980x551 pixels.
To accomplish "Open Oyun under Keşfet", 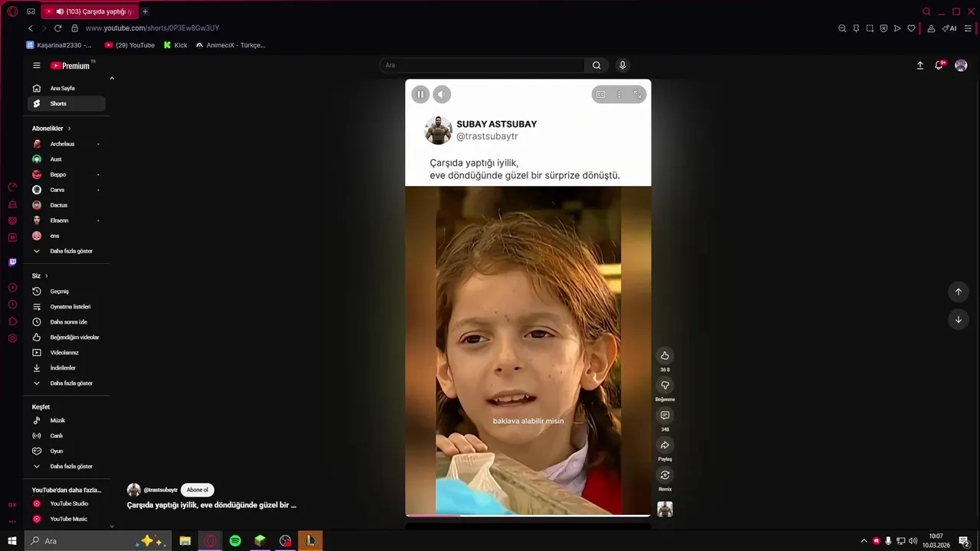I will click(67, 451).
